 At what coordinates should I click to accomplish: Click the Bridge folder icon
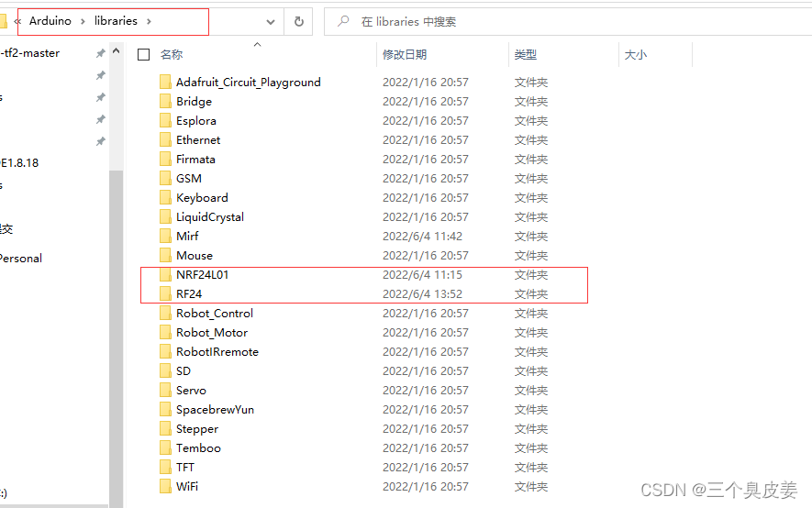click(x=166, y=101)
